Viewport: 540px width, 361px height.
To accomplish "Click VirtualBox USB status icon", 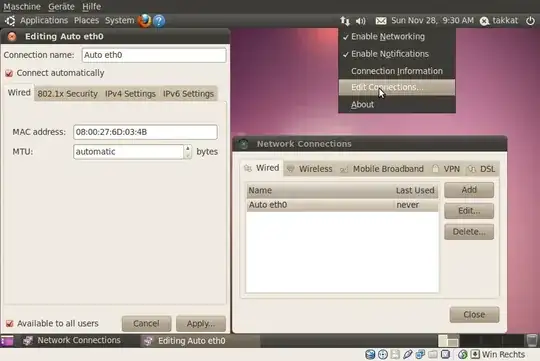I will coord(408,354).
